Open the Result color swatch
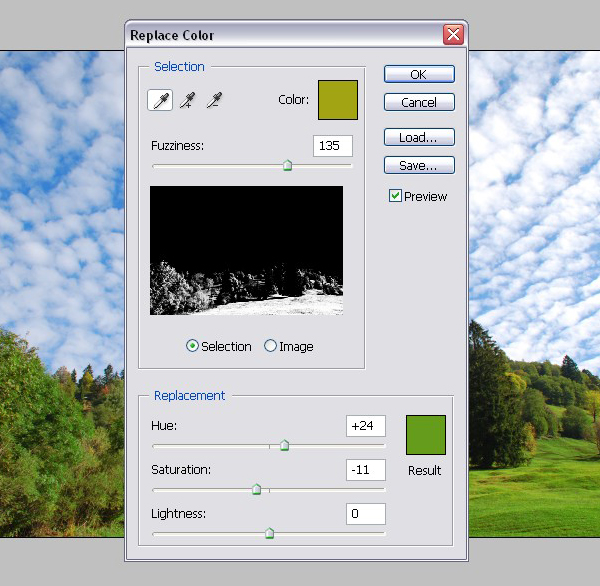 tap(426, 435)
